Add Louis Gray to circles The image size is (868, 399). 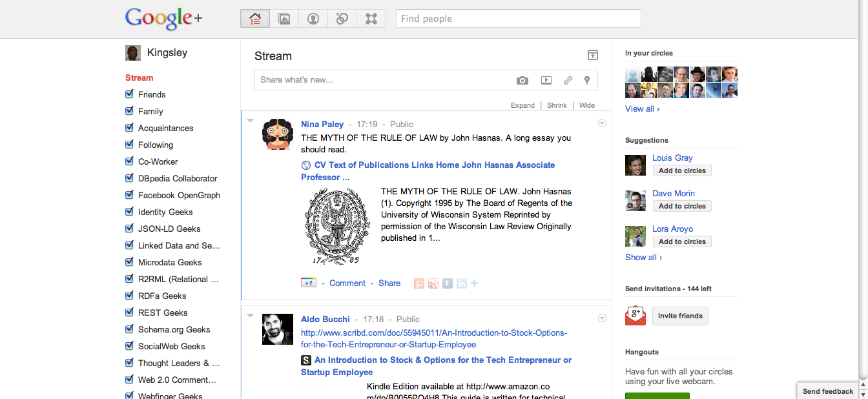pyautogui.click(x=682, y=170)
